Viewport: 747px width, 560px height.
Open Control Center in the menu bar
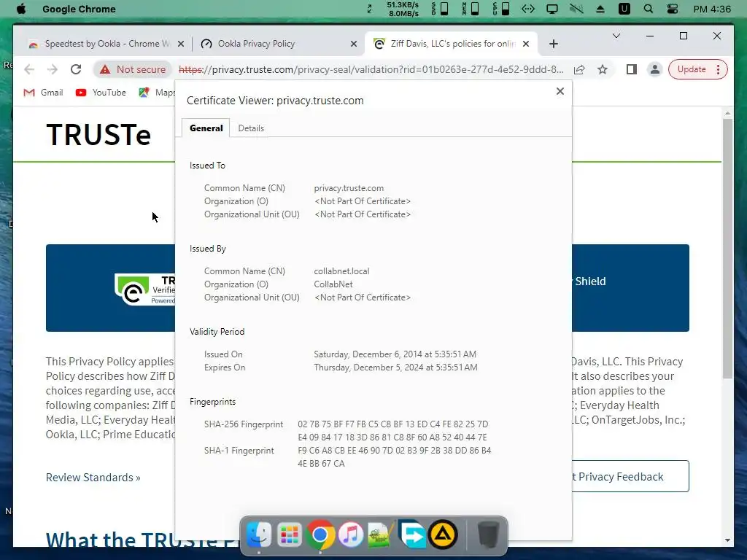[672, 9]
